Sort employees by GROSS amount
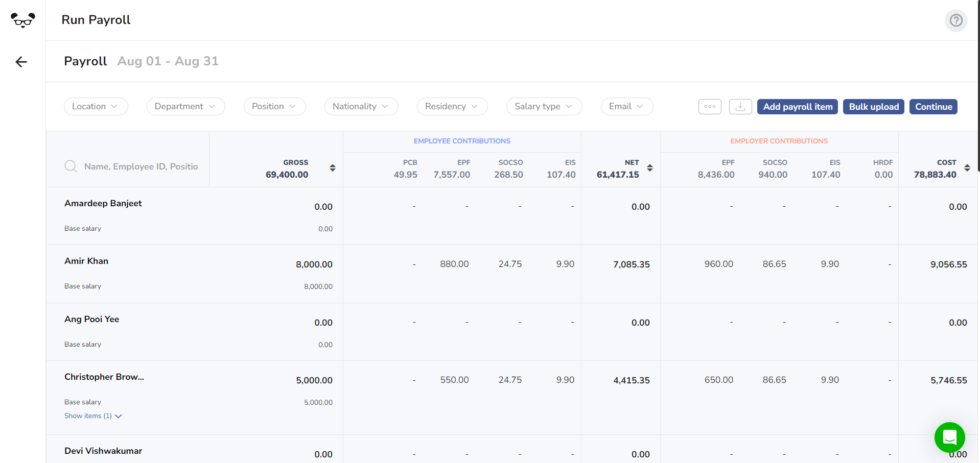This screenshot has width=980, height=463. coord(332,168)
